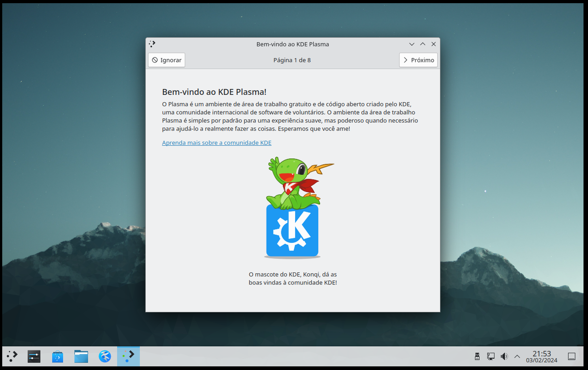
Task: Open the window menu icon in the title bar
Action: pyautogui.click(x=152, y=44)
